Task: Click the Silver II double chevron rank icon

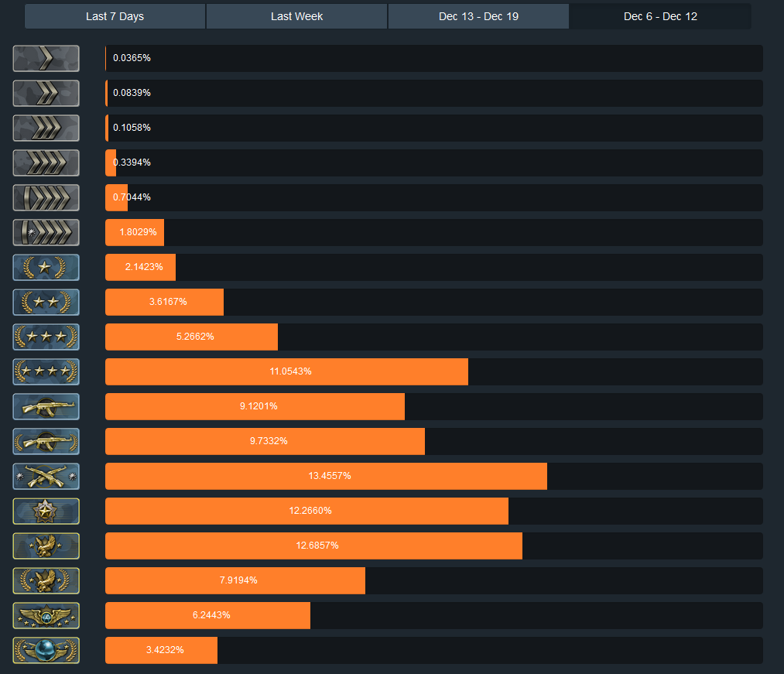Action: [46, 94]
